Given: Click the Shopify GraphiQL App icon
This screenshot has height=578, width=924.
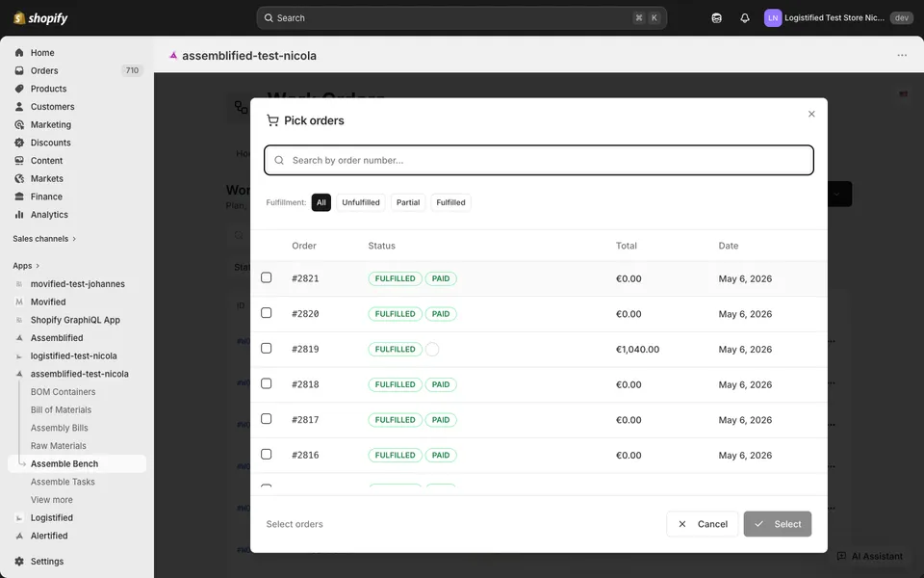Looking at the screenshot, I should [x=19, y=320].
